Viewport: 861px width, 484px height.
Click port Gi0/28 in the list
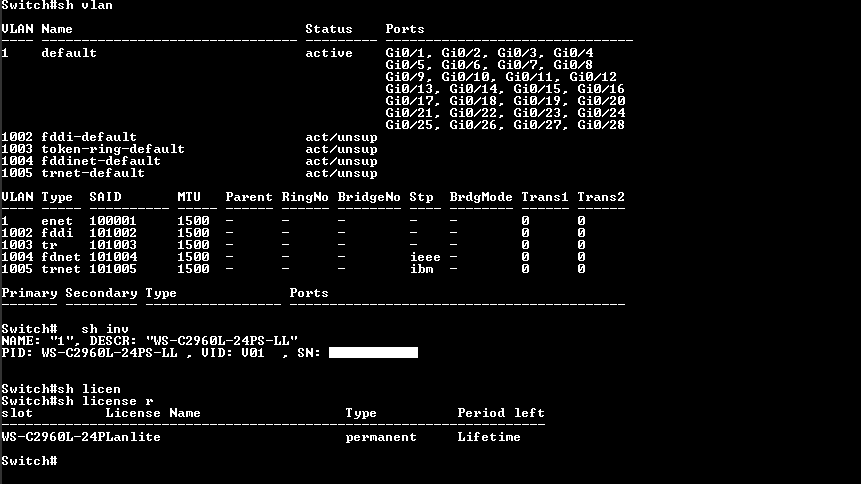601,125
